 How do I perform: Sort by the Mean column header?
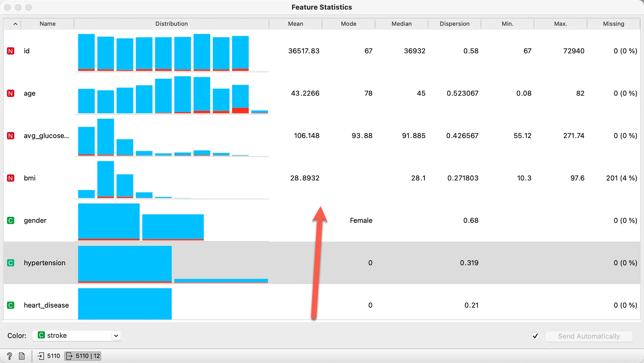tap(295, 24)
